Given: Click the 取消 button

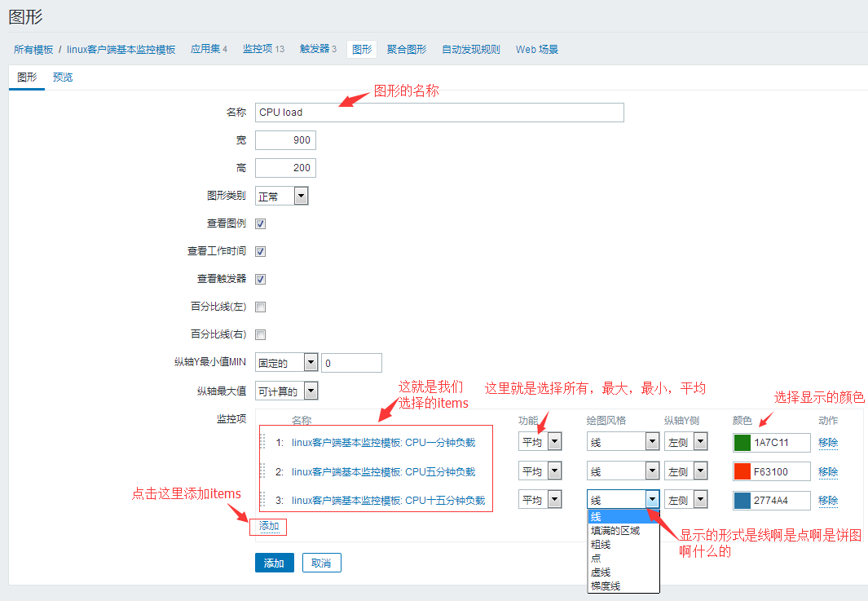Looking at the screenshot, I should click(x=321, y=563).
